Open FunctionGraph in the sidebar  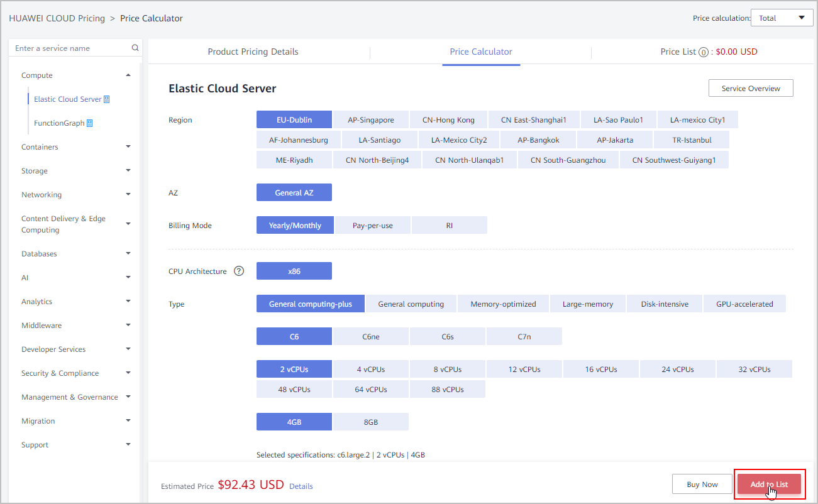click(59, 123)
